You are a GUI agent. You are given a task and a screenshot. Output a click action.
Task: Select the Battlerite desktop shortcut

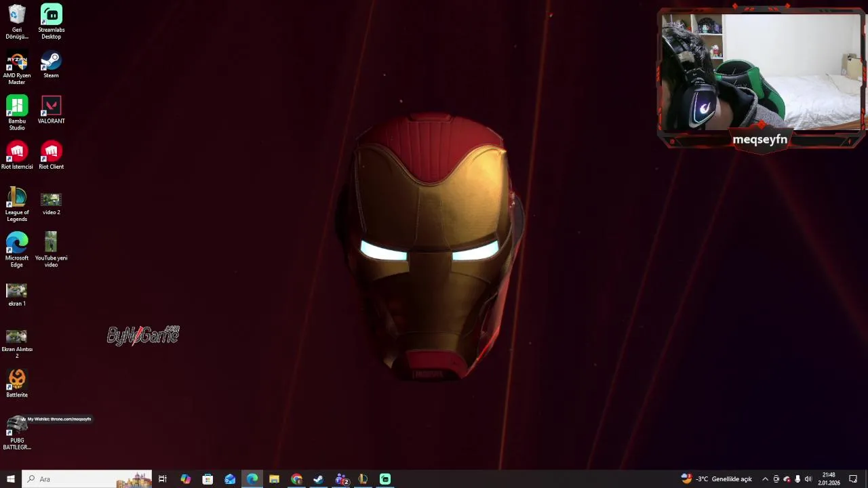coord(17,384)
